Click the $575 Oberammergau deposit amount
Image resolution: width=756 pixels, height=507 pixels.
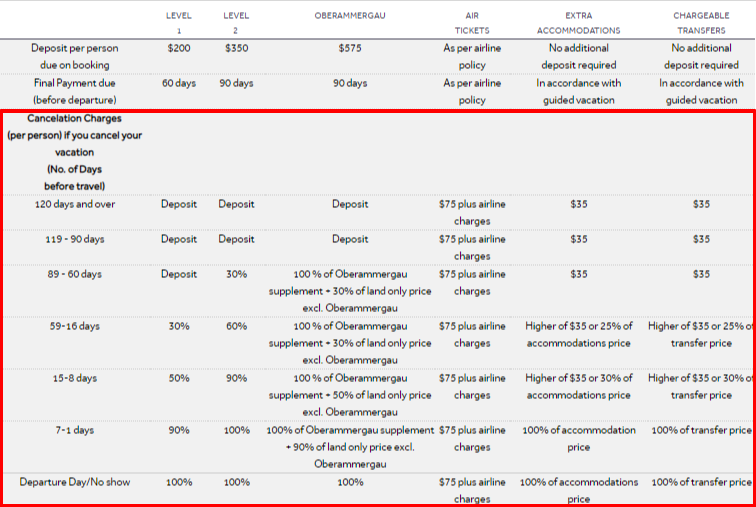click(350, 48)
